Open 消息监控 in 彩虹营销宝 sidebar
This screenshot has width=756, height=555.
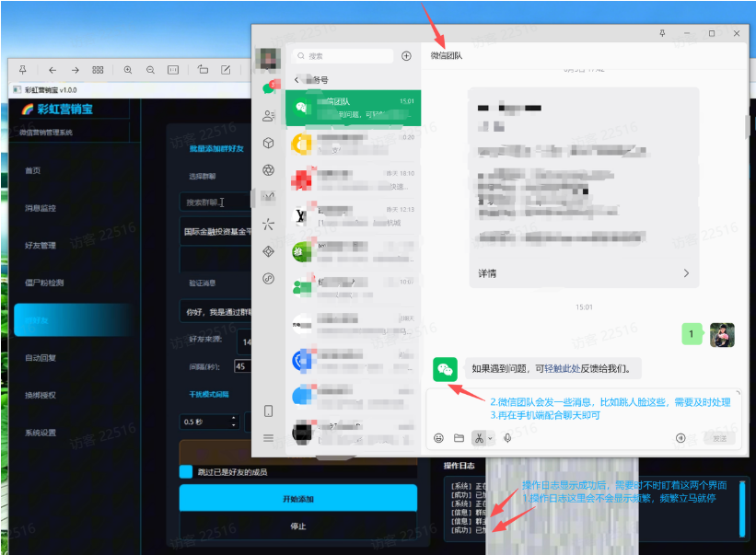41,208
